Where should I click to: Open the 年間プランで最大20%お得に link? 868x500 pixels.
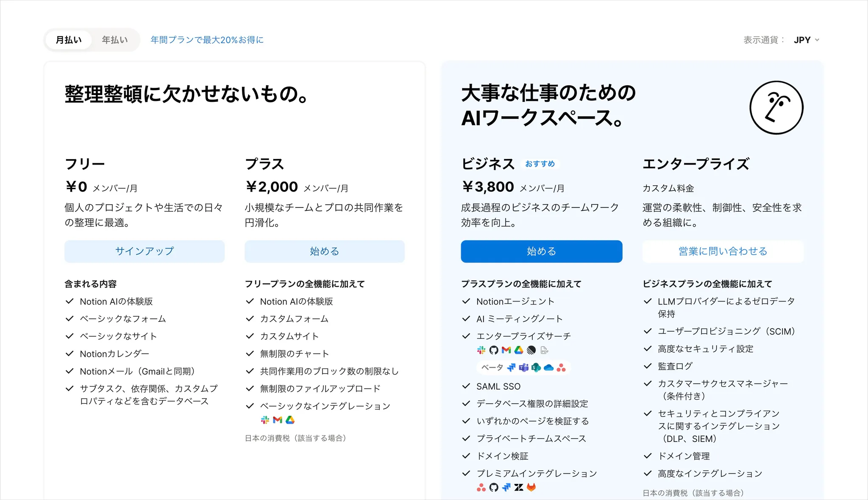click(207, 40)
